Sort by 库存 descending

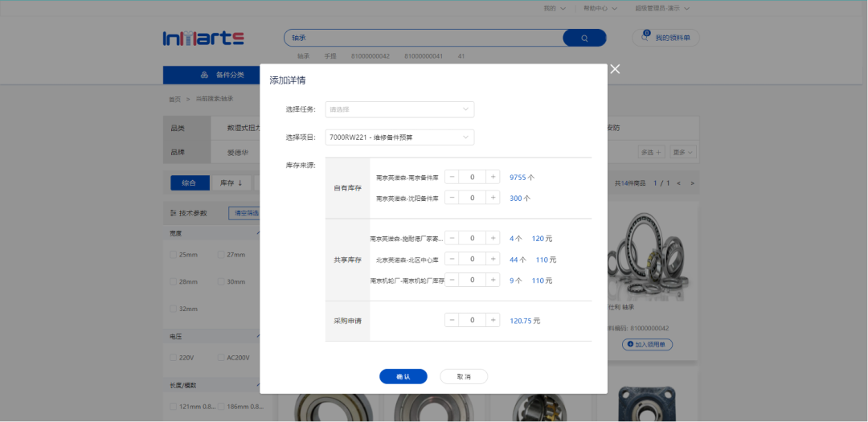point(231,182)
